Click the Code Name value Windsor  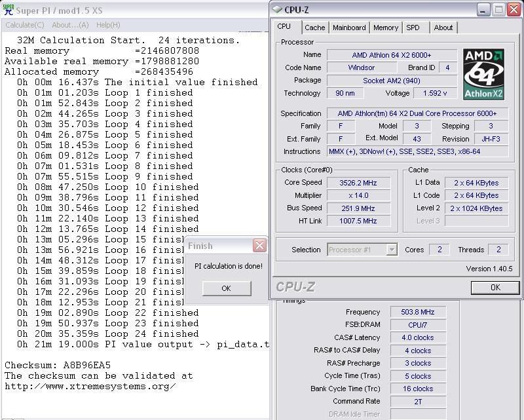[x=362, y=67]
